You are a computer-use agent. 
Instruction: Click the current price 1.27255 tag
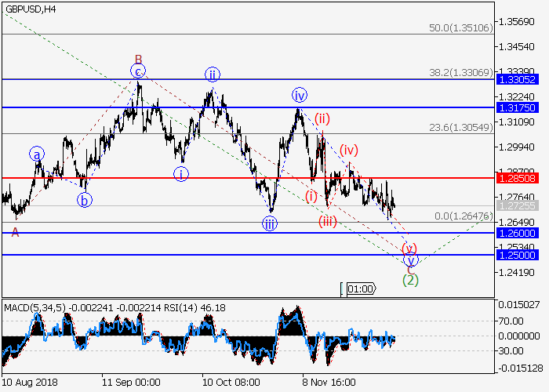pos(517,205)
